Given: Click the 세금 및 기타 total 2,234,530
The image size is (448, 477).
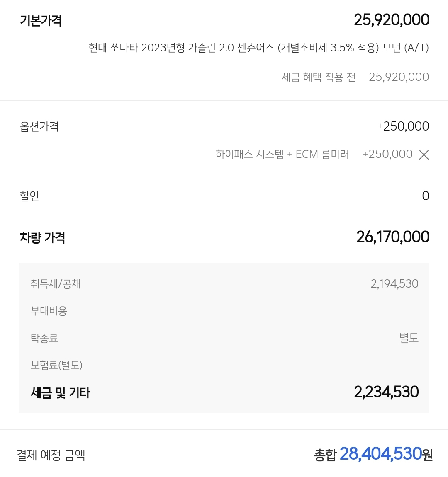Looking at the screenshot, I should point(386,392).
